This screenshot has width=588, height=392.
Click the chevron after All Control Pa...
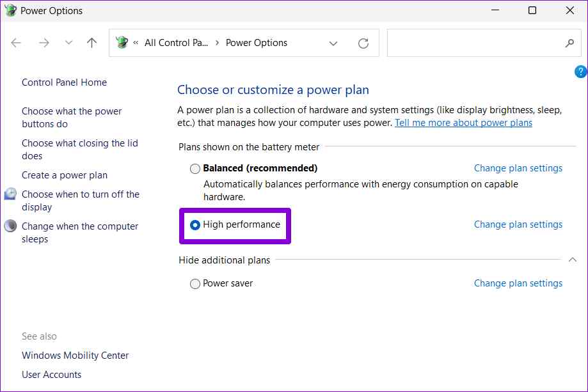coord(217,43)
